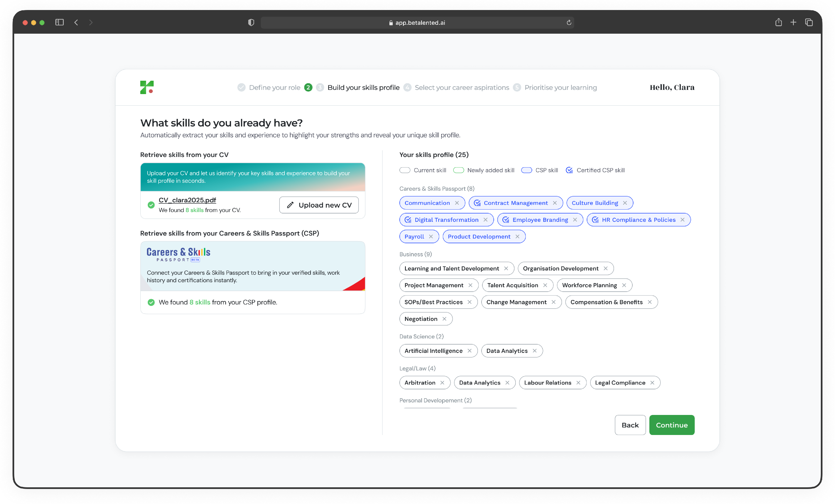Delete the Legal Compliance skill
The image size is (835, 504).
click(652, 382)
